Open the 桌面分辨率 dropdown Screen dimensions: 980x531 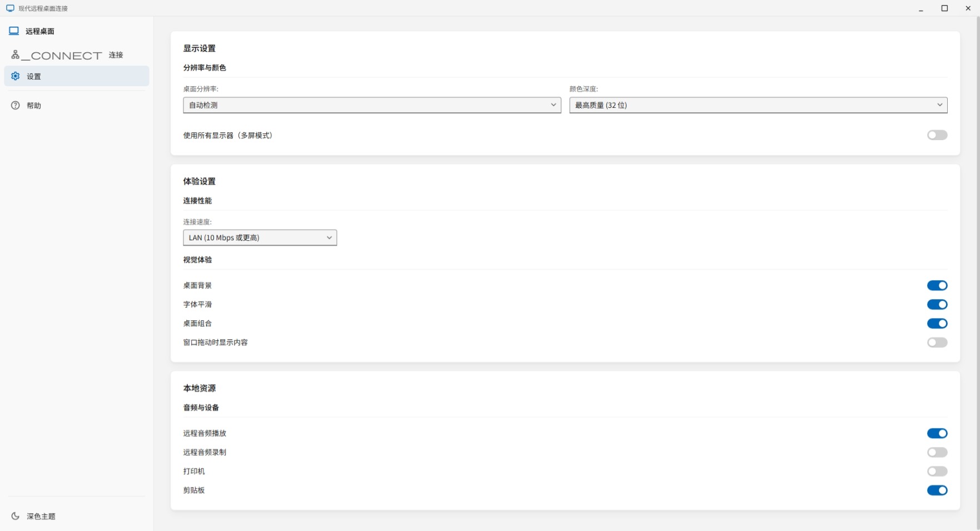372,105
